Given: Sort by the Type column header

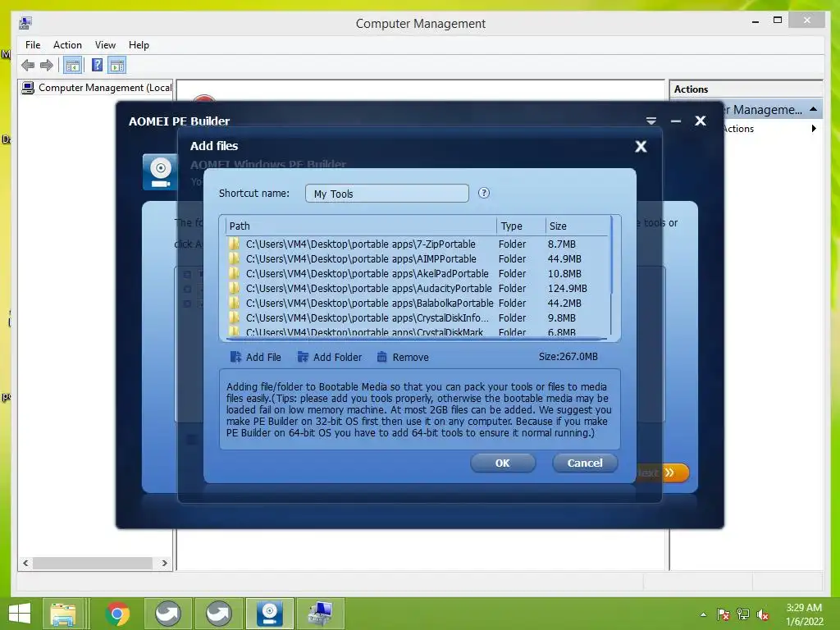Looking at the screenshot, I should (x=521, y=226).
